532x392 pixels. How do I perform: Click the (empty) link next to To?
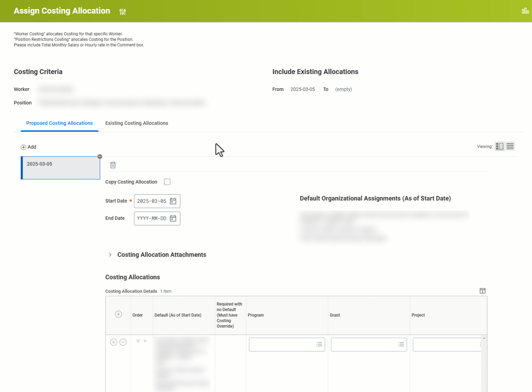[x=343, y=89]
